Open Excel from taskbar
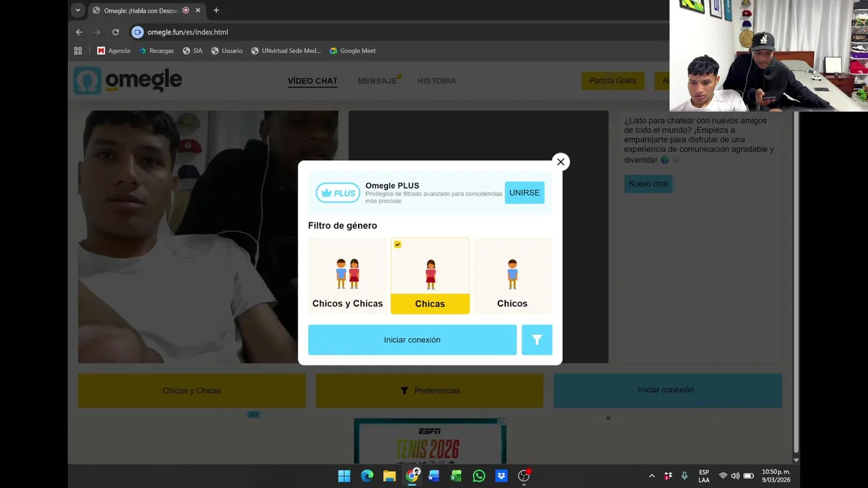The image size is (868, 488). click(456, 476)
